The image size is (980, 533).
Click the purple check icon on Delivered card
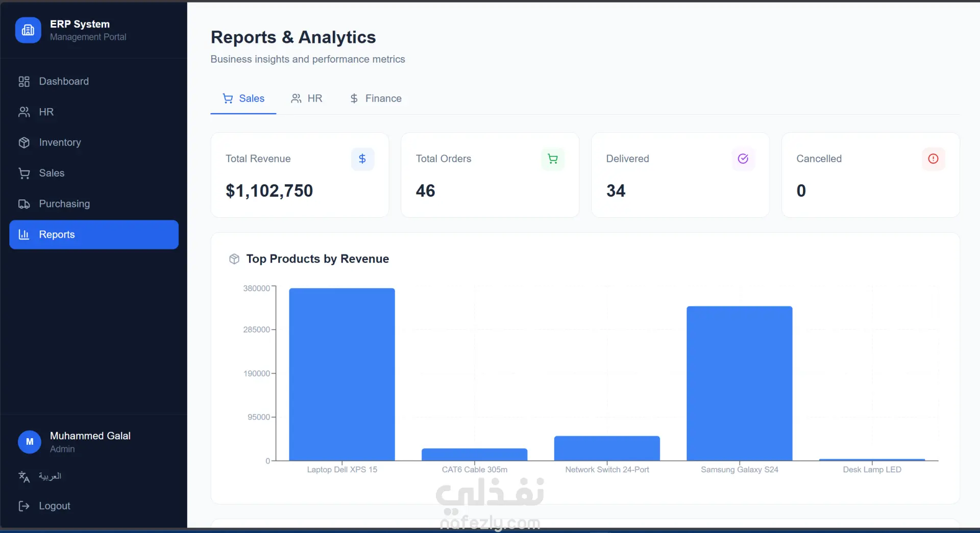pyautogui.click(x=743, y=159)
